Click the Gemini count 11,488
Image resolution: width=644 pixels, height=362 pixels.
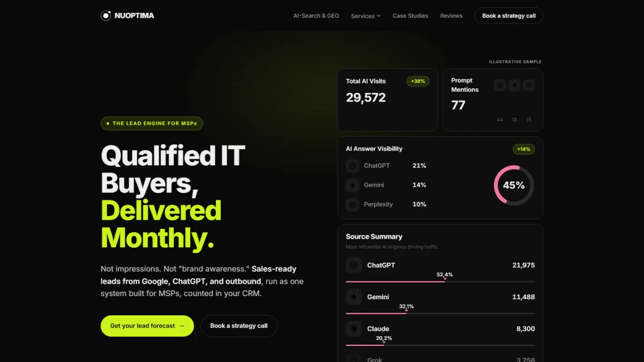coord(523,297)
